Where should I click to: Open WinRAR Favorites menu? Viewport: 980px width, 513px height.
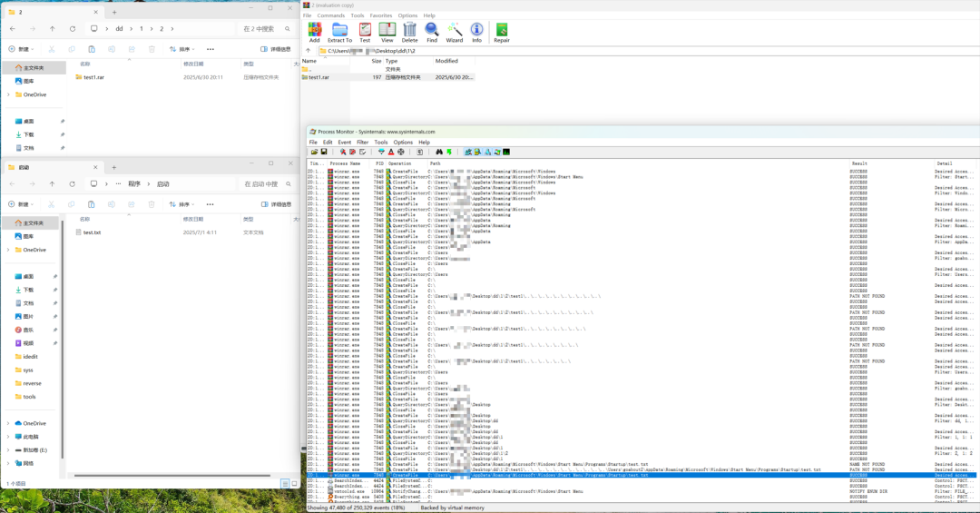tap(380, 15)
